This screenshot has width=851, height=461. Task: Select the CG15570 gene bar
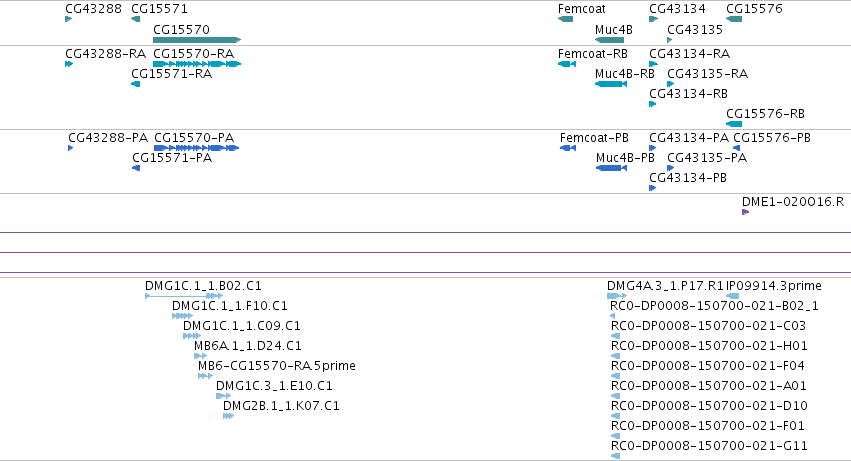[197, 40]
